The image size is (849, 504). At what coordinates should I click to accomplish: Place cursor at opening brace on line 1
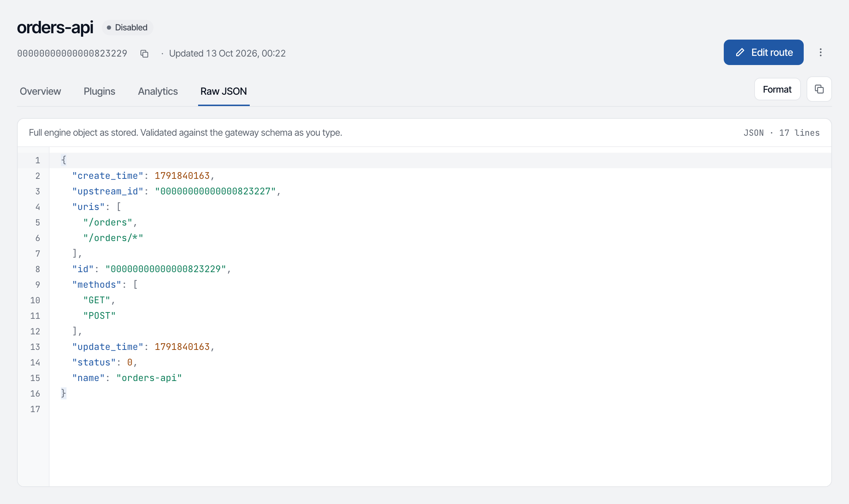[64, 160]
